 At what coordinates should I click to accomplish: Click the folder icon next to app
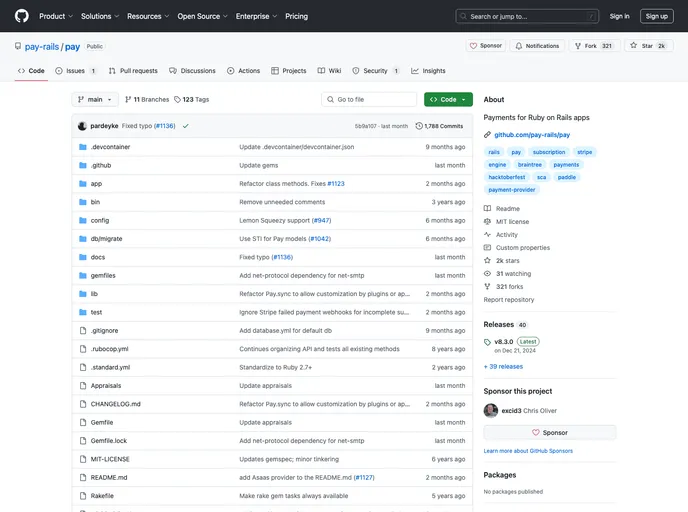(x=82, y=184)
